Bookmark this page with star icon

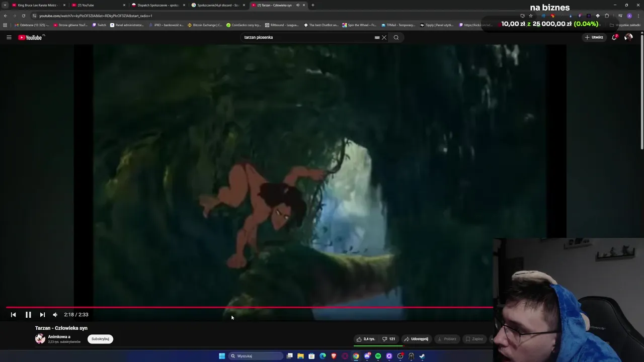click(x=530, y=16)
